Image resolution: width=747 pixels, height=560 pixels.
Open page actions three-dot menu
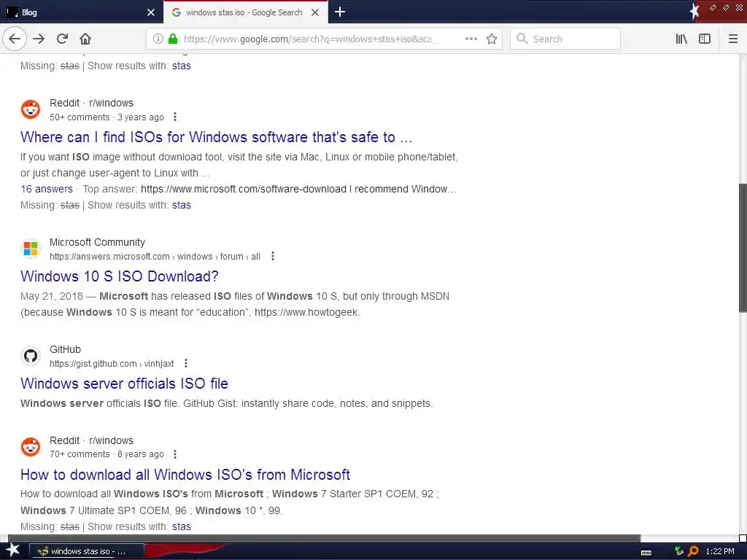coord(471,39)
